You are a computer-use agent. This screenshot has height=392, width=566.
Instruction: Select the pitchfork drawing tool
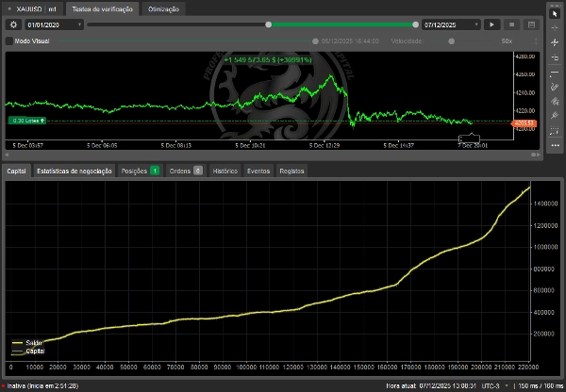click(555, 116)
